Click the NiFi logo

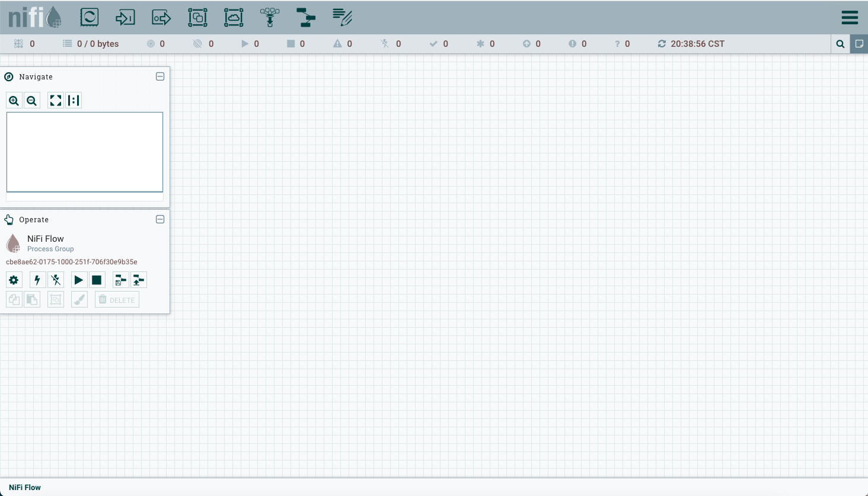(x=35, y=17)
